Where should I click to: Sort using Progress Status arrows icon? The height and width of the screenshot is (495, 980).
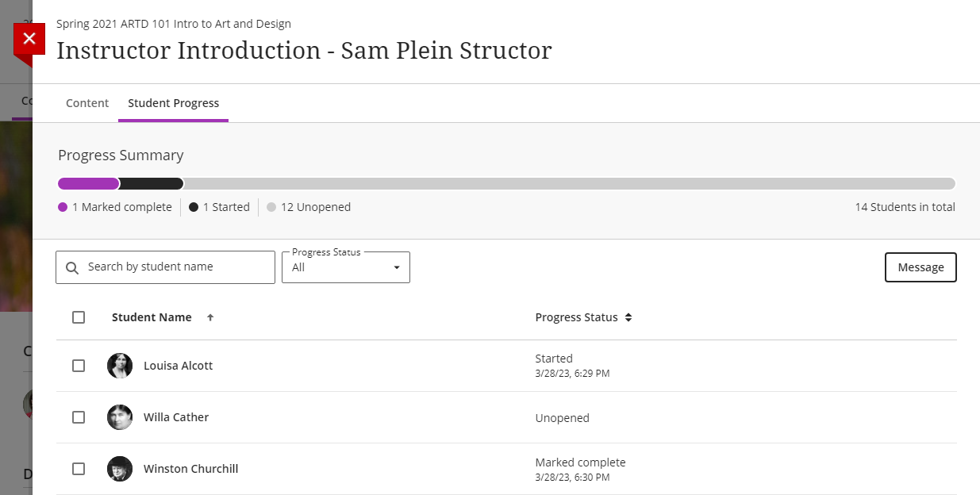pos(628,317)
